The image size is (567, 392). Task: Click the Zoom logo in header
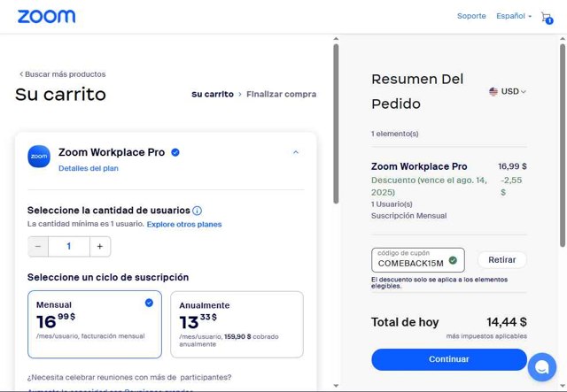click(x=46, y=16)
